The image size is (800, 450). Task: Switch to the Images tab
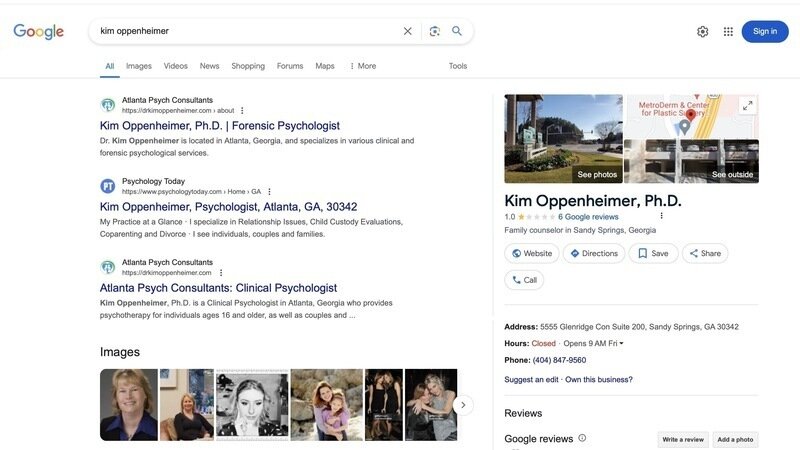coord(139,66)
